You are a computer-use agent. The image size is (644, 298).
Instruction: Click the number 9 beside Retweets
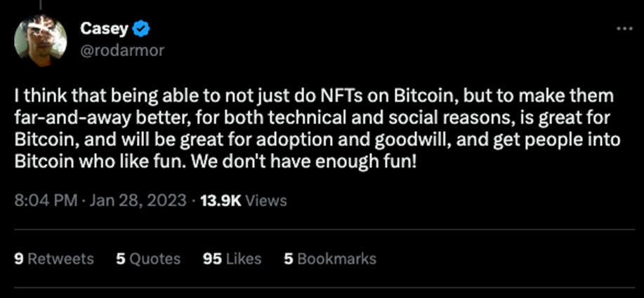tap(18, 258)
